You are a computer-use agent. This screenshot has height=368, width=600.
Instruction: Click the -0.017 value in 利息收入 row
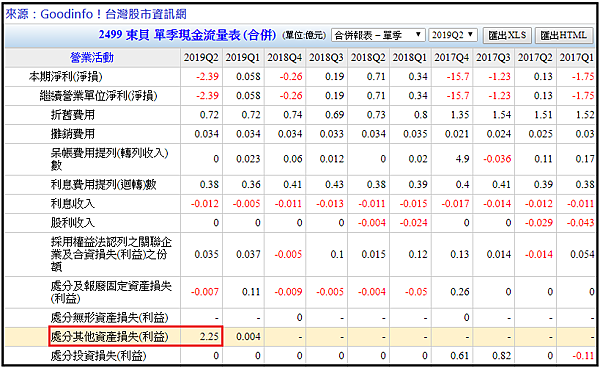point(455,204)
